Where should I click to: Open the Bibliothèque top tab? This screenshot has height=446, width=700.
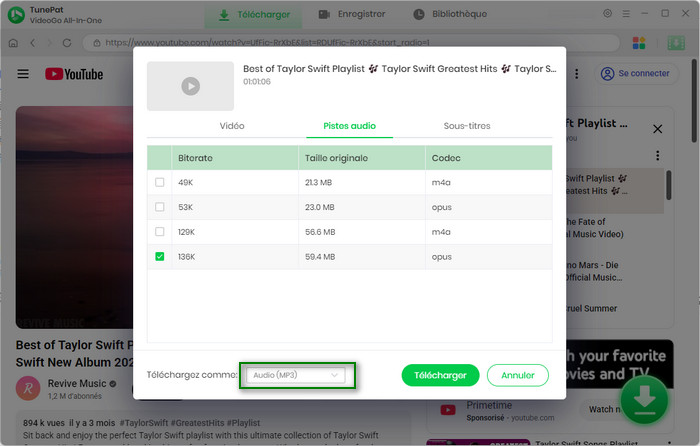(x=450, y=14)
